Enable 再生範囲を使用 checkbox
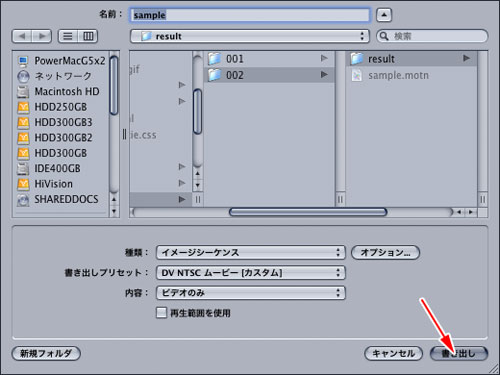 (161, 313)
